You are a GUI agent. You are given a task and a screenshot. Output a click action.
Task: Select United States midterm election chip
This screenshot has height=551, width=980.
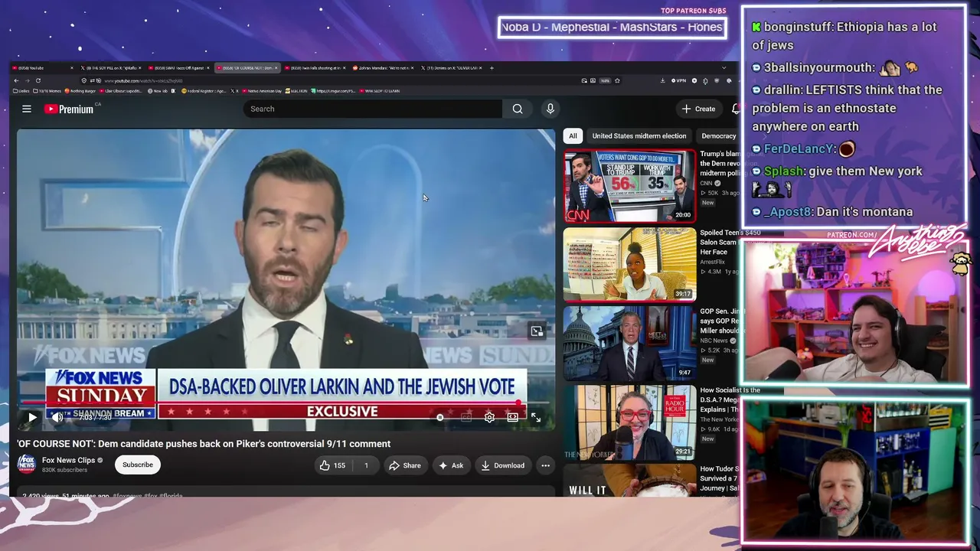[x=639, y=135]
